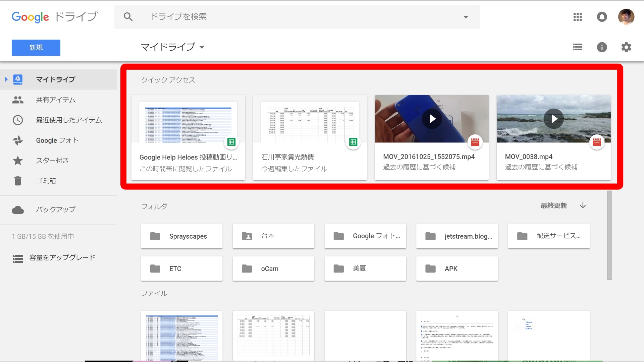
Task: Click the search magnifier icon
Action: pos(128,17)
